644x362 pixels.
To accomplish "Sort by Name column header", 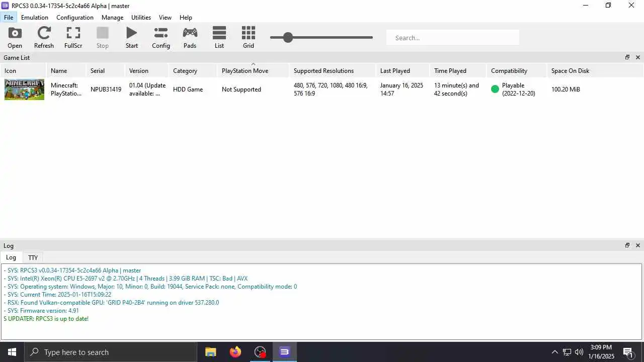I will point(66,71).
